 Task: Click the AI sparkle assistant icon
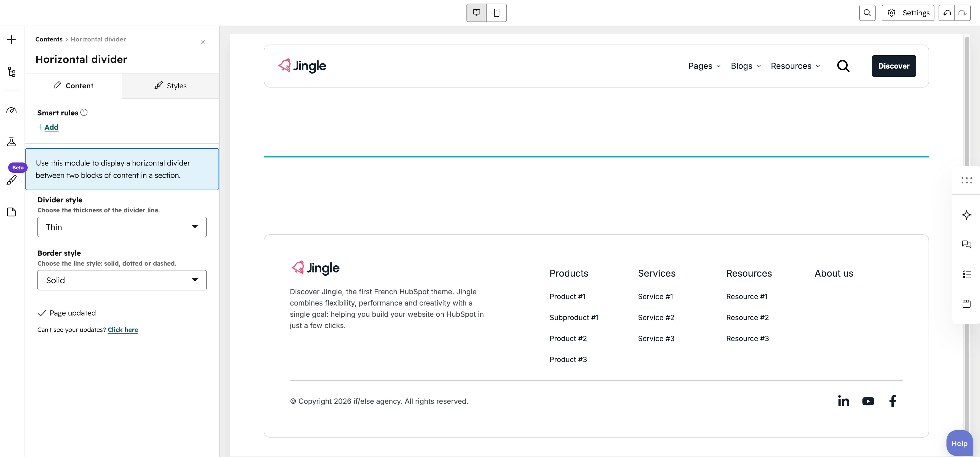point(966,215)
